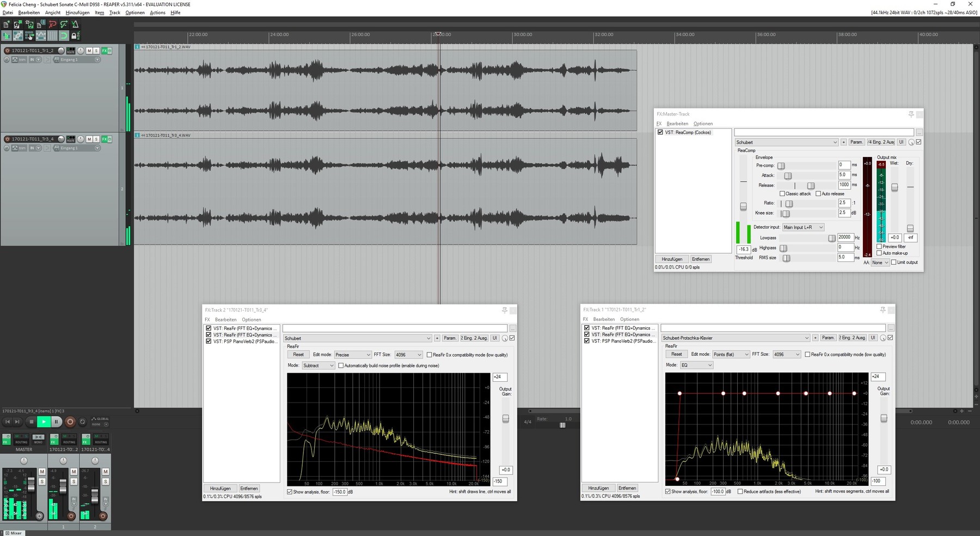Toggle the Repeat loop transport button
This screenshot has height=536, width=980.
click(x=83, y=422)
